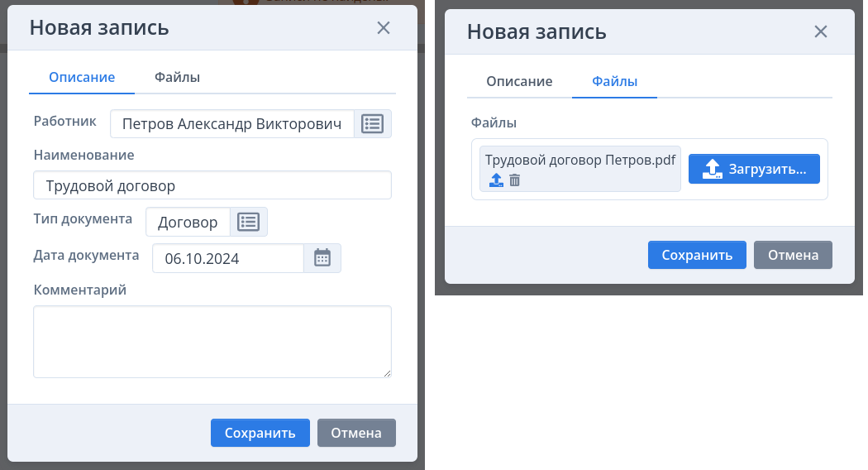
Task: Delete the file Трудовой договор Петров.pdf with the trash icon
Action: [x=515, y=180]
